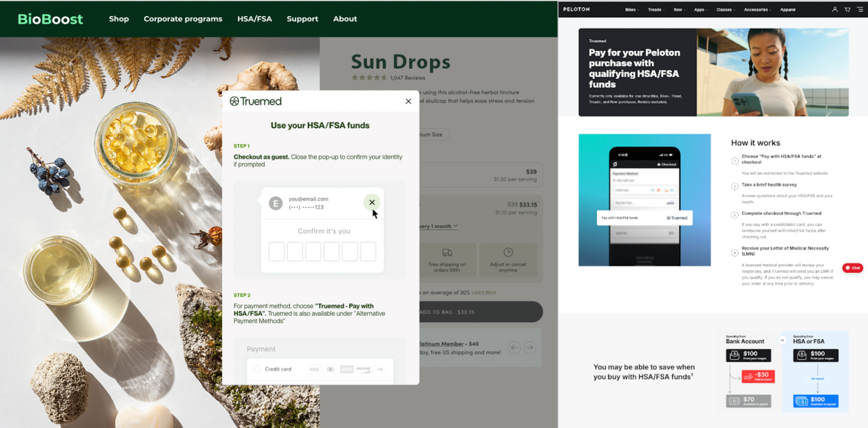Click the Truemed logo in popup

point(255,101)
